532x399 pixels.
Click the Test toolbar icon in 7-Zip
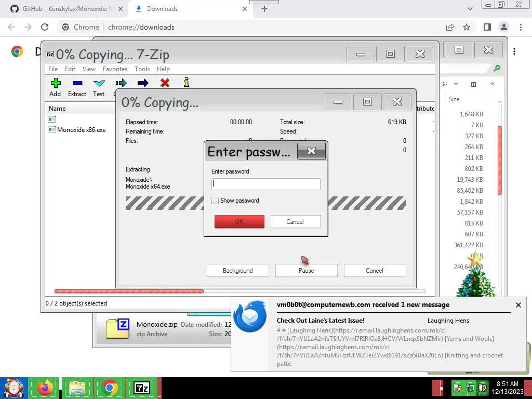(99, 83)
